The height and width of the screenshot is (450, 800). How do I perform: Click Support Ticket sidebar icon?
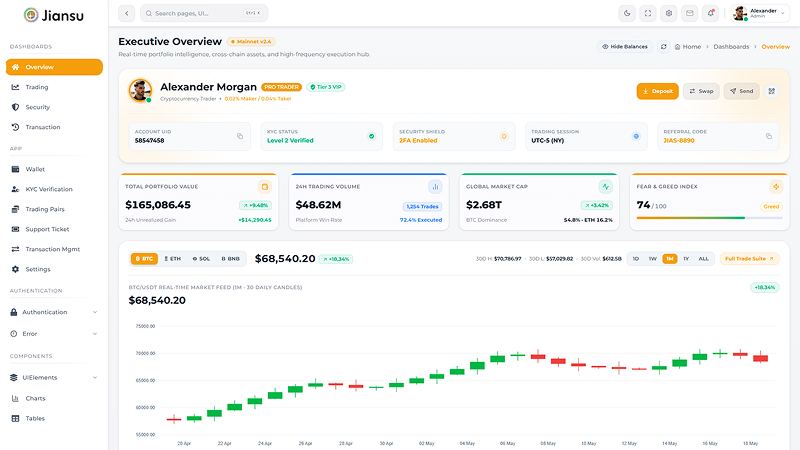(x=15, y=229)
